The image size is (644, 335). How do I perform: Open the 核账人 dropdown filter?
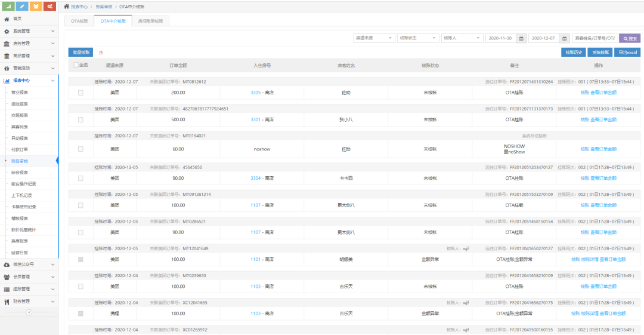point(462,38)
